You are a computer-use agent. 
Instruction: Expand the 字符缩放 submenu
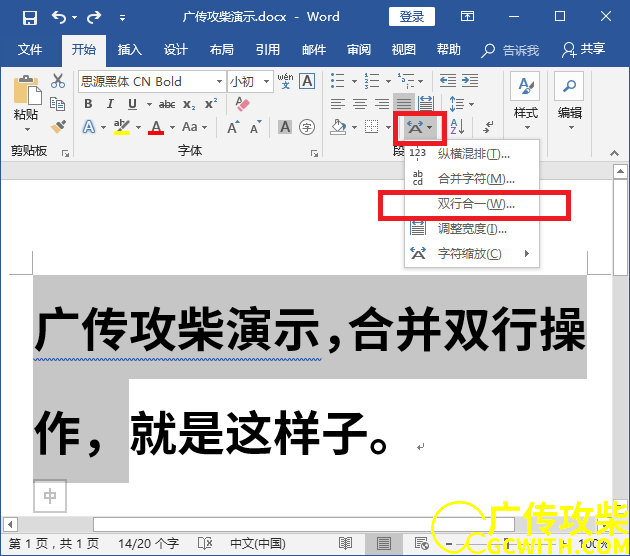(x=472, y=254)
